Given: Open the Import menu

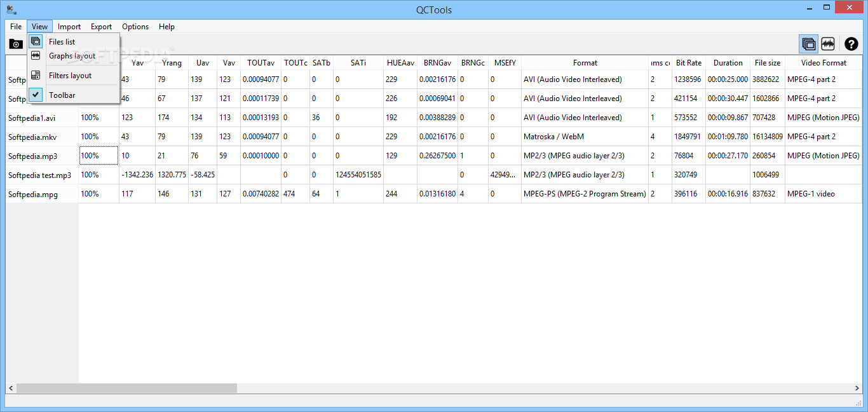Looking at the screenshot, I should [69, 27].
